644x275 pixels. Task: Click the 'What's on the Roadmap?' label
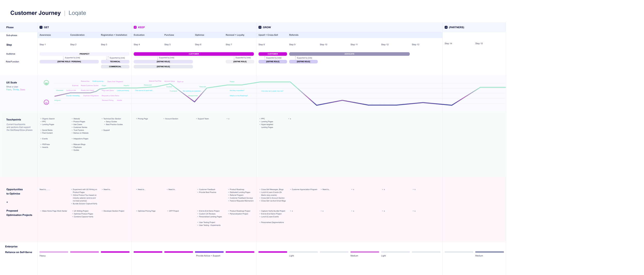click(x=239, y=95)
